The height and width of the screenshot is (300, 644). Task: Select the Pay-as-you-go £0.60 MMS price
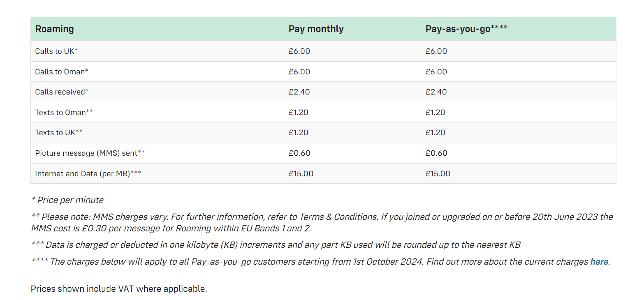436,153
